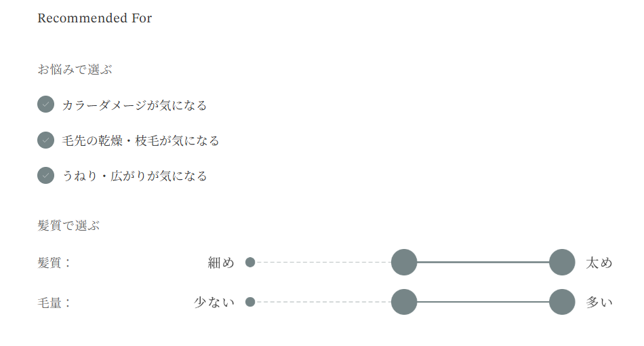Click the small dot on the 毛量 slider
This screenshot has width=644, height=346.
pyautogui.click(x=250, y=302)
